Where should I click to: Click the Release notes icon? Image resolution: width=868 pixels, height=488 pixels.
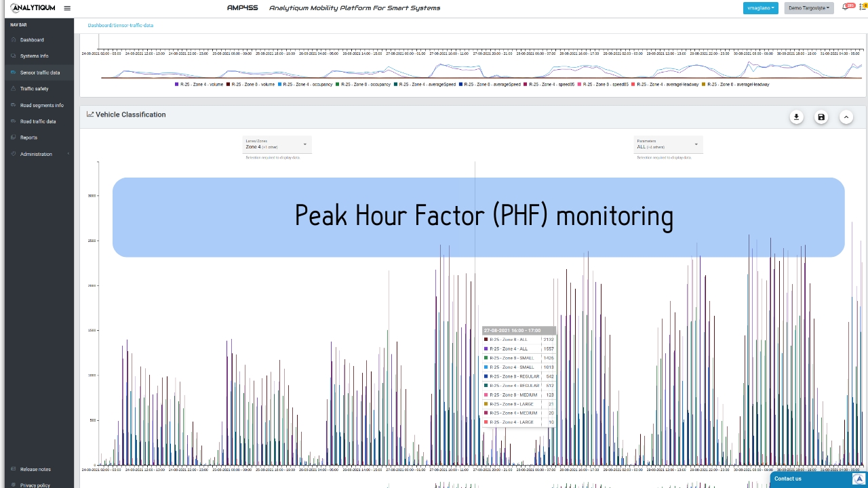14,469
